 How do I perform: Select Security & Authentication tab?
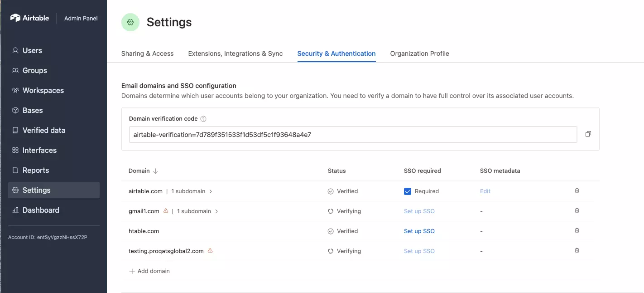click(336, 54)
